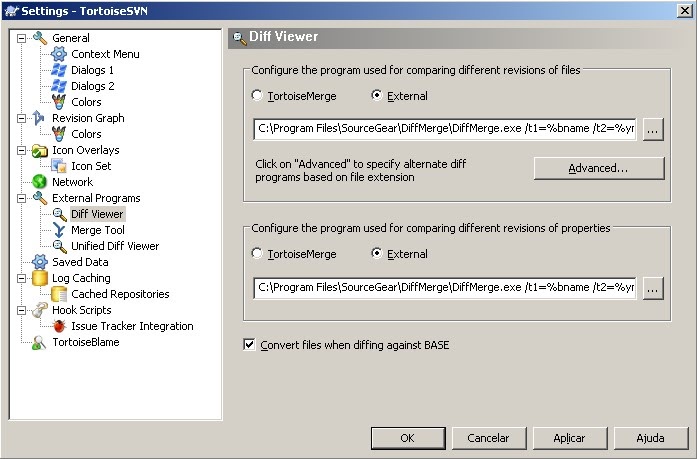Click the properties diff program path field
This screenshot has width=697, height=459.
tap(445, 288)
